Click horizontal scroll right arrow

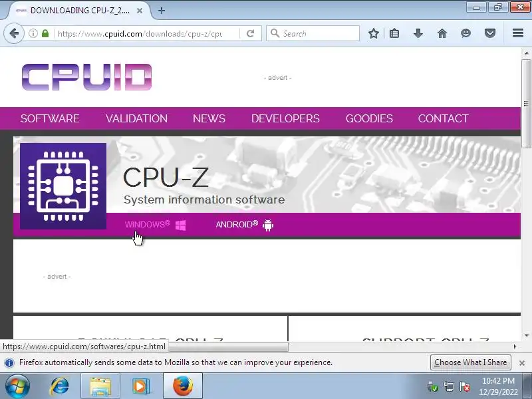coord(515,346)
